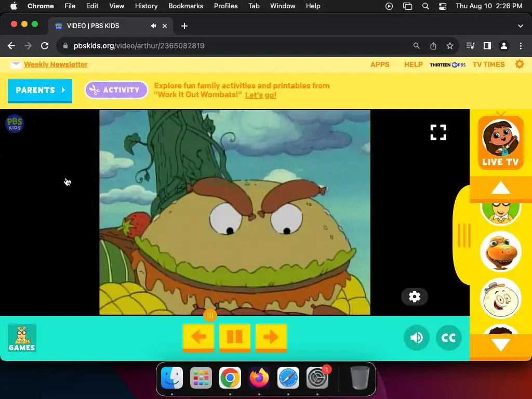The height and width of the screenshot is (399, 532).
Task: Share this page icon
Action: (x=433, y=46)
